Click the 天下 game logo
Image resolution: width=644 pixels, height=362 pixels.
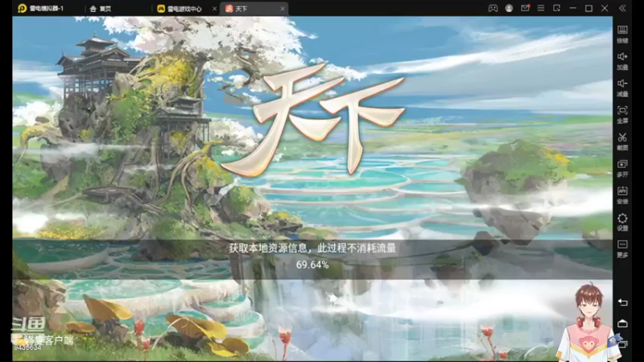[x=313, y=121]
